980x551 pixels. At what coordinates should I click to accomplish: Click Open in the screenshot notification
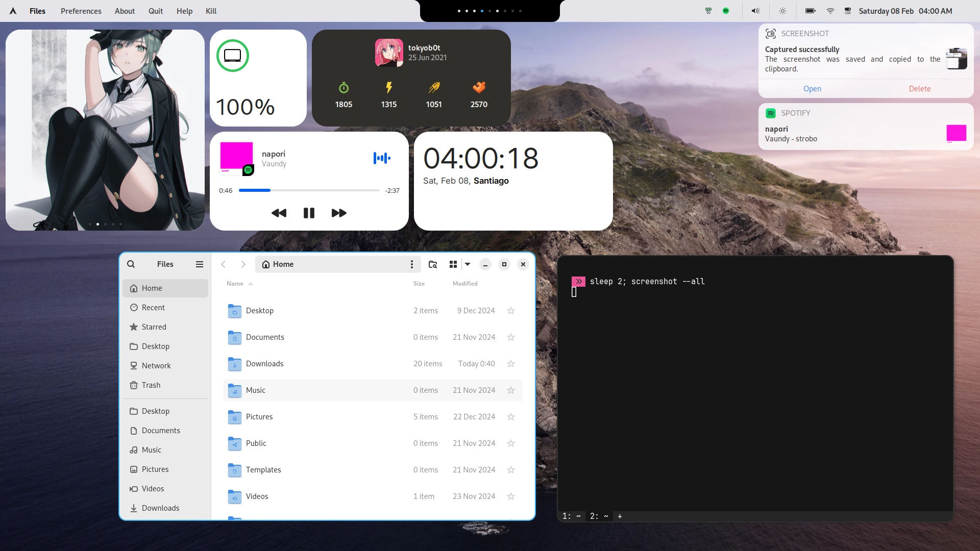[x=812, y=89]
